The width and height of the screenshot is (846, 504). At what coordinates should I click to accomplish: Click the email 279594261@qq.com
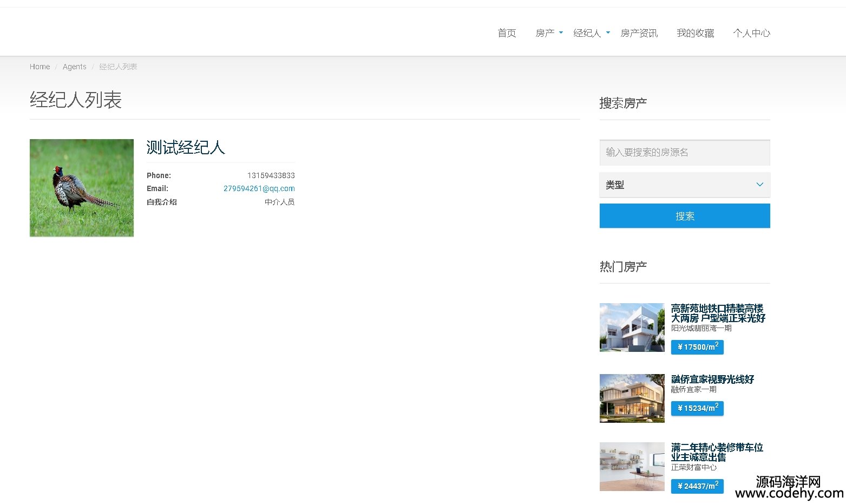259,188
